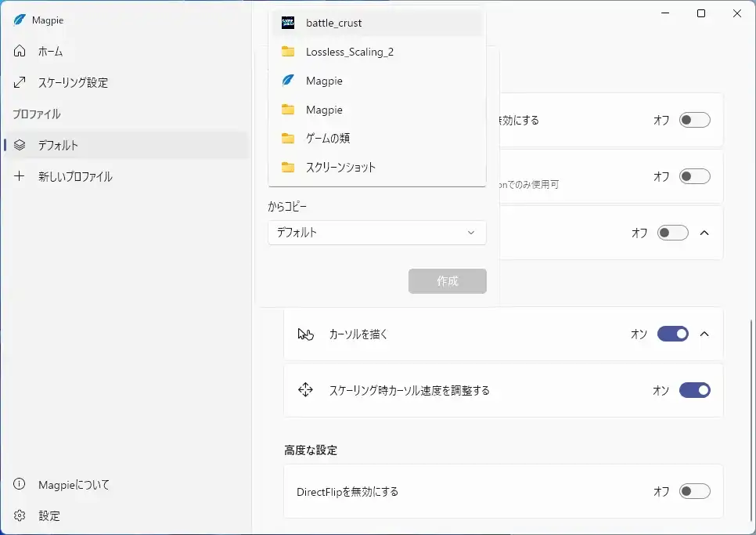The image size is (756, 535).
Task: Open 設定 gear settings page
Action: tap(49, 516)
